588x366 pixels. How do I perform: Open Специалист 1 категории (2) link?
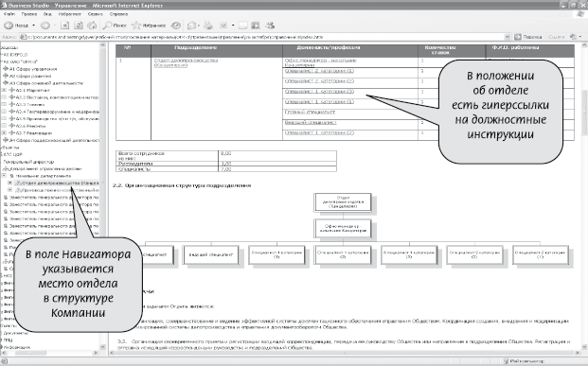coord(319,132)
